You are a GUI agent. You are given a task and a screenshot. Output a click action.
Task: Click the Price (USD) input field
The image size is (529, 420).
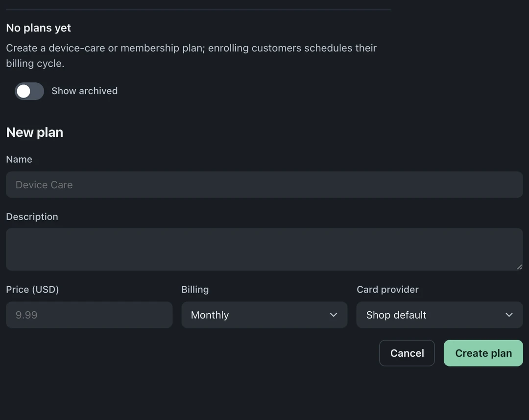pos(89,315)
